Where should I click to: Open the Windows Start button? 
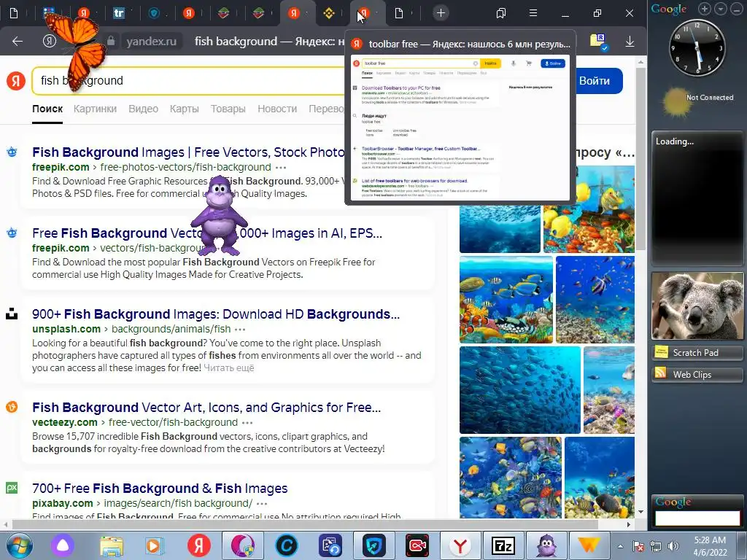18,545
